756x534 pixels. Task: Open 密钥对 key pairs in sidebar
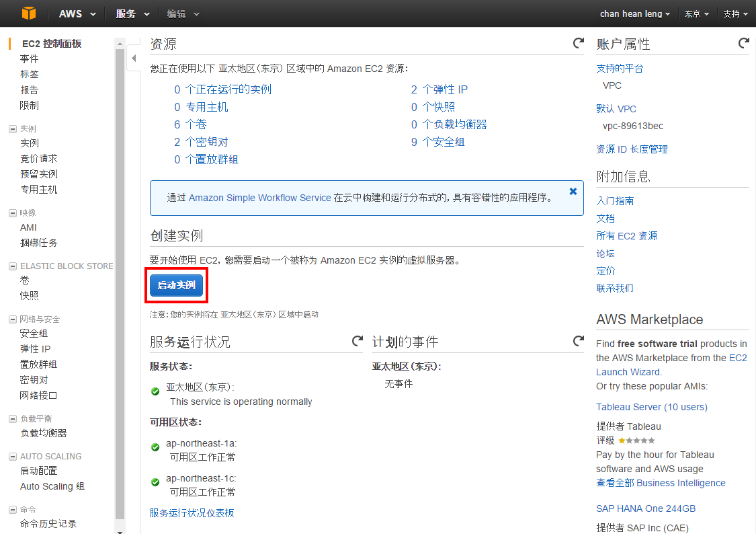34,379
